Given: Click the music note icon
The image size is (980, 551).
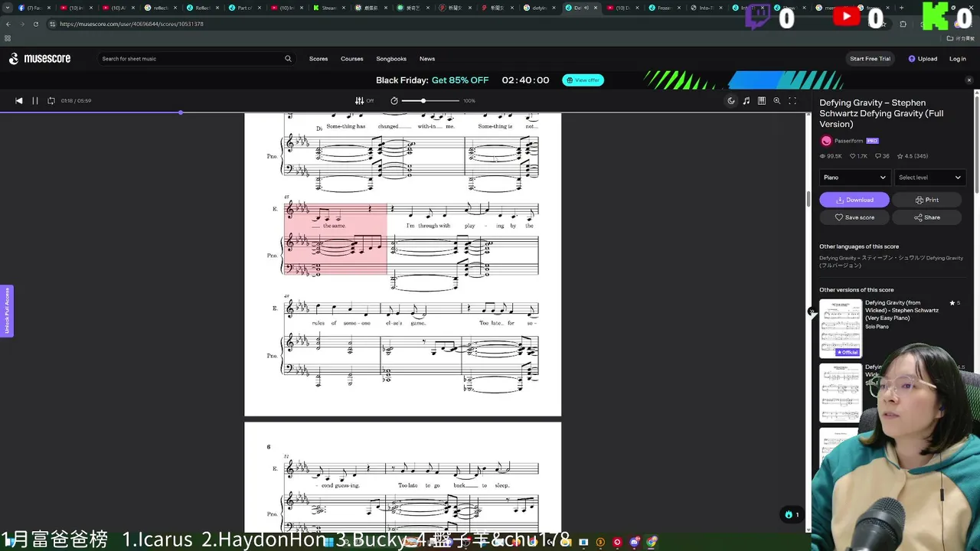Looking at the screenshot, I should pos(746,101).
